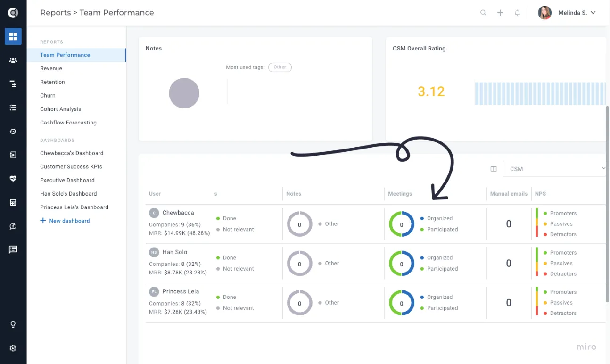Click Princess Leia's NPS color bar
The width and height of the screenshot is (610, 364).
pos(536,301)
